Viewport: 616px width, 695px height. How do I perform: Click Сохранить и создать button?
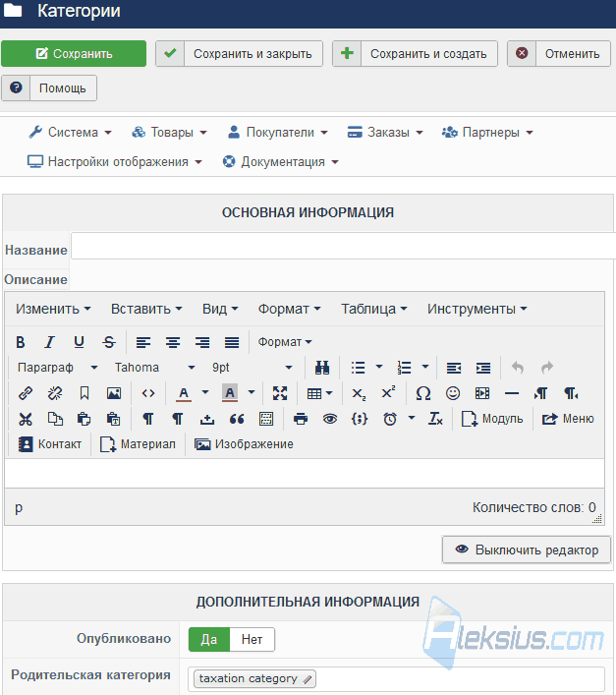415,54
